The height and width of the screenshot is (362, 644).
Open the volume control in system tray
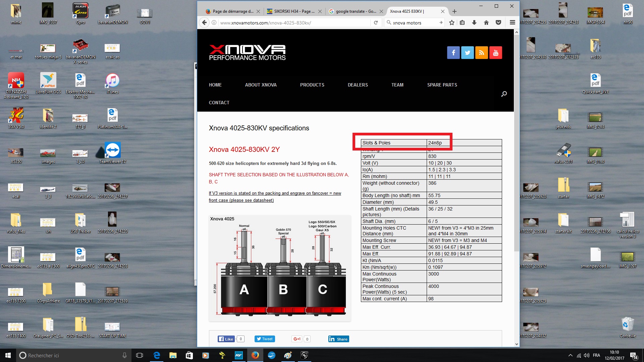[x=587, y=355]
